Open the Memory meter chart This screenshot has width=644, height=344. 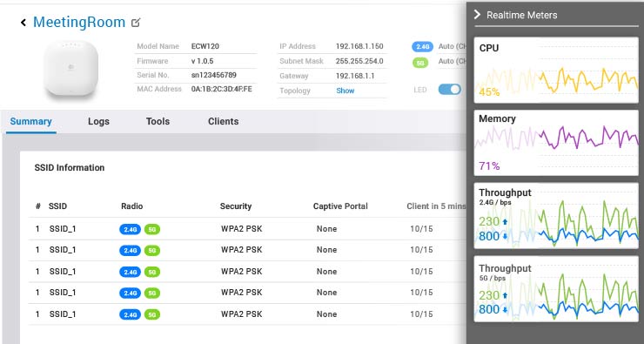(556, 143)
